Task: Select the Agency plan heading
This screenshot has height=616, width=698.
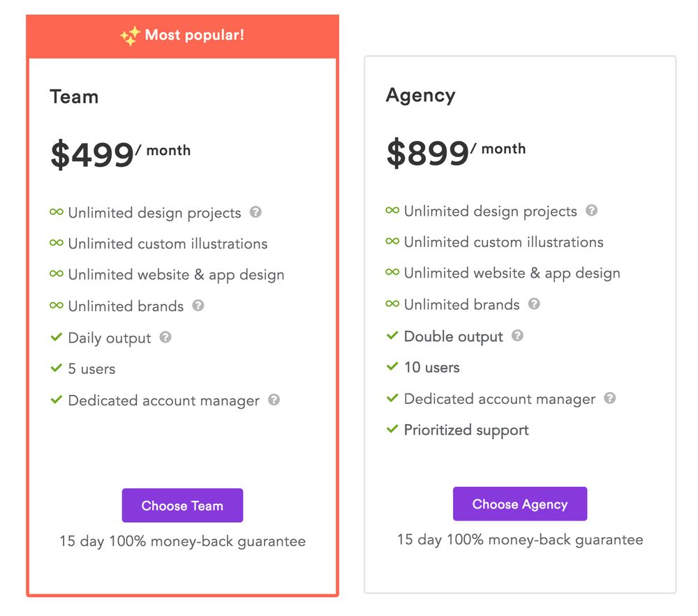Action: (421, 95)
